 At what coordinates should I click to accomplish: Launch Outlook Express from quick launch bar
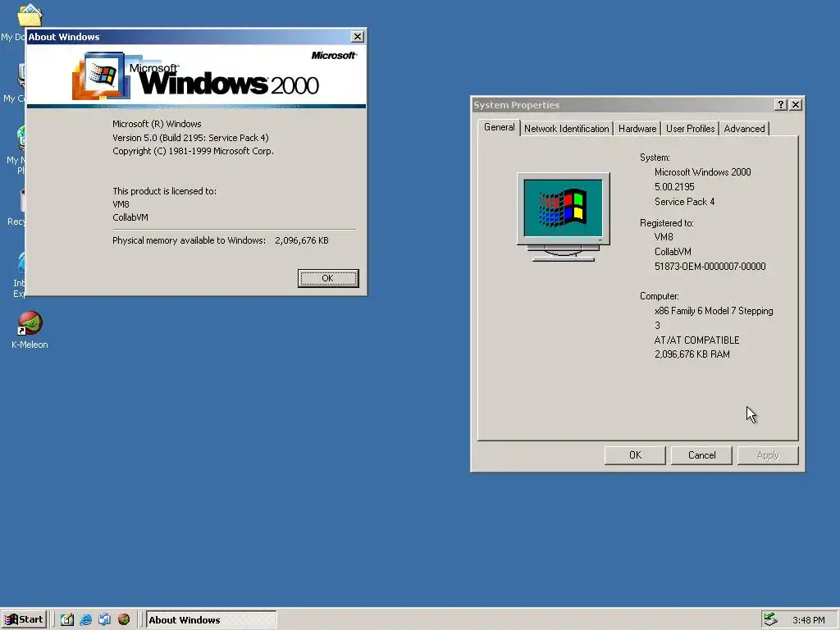[x=104, y=619]
